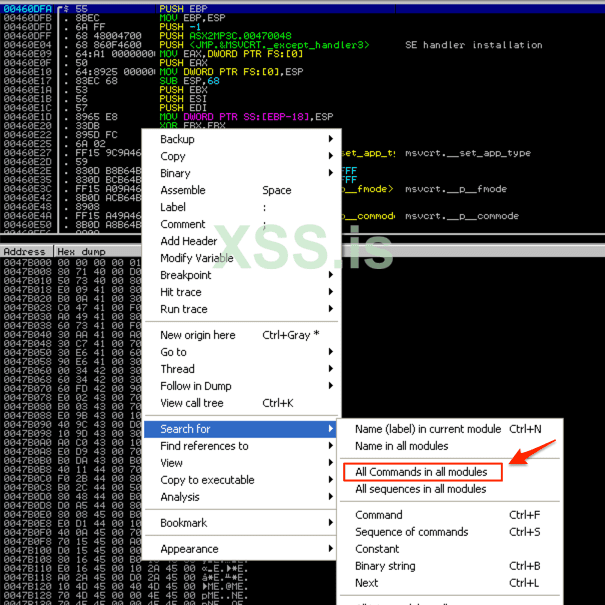Select disassembly row PUSH EBP at 00460DFA
Viewport: 605px width, 605px height.
pyautogui.click(x=302, y=8)
